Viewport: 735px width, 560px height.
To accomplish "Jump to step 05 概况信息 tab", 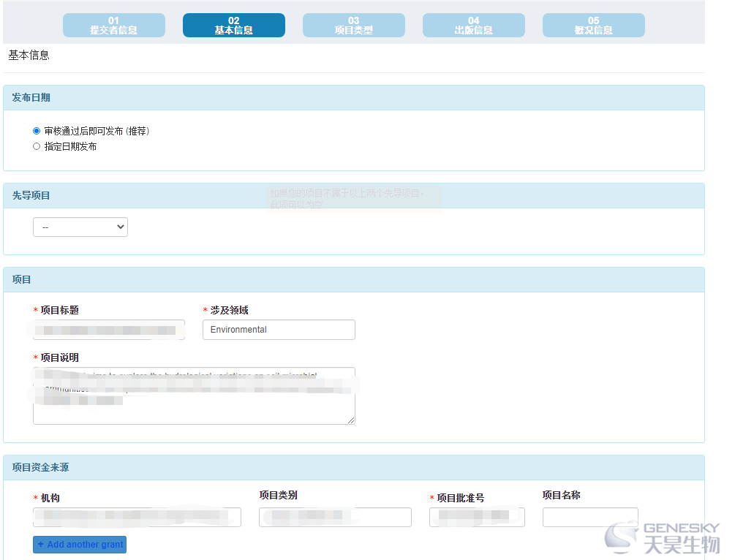I will pyautogui.click(x=593, y=26).
